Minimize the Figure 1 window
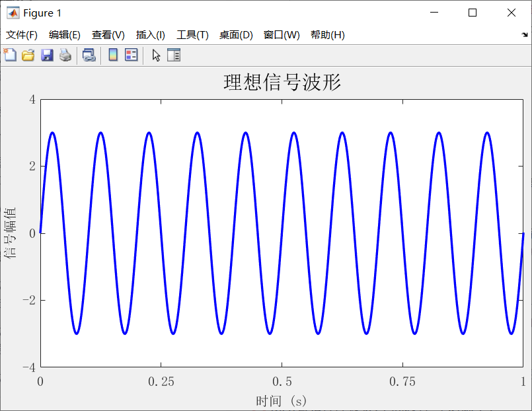532x411 pixels. click(434, 13)
